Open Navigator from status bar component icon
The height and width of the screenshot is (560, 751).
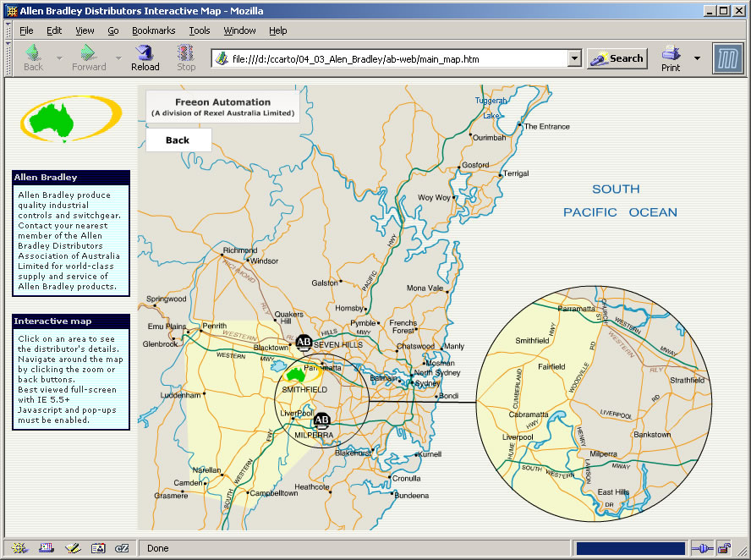(19, 548)
